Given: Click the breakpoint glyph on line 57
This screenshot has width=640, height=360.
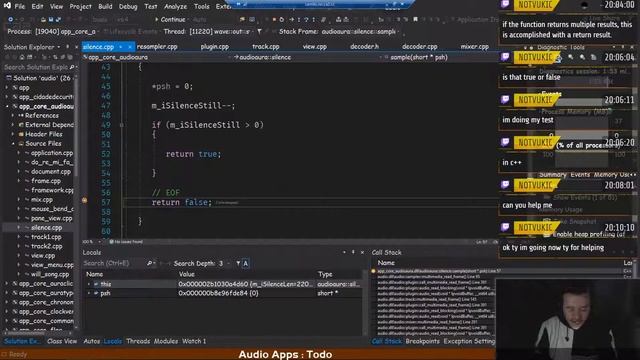Looking at the screenshot, I should pos(84,200).
